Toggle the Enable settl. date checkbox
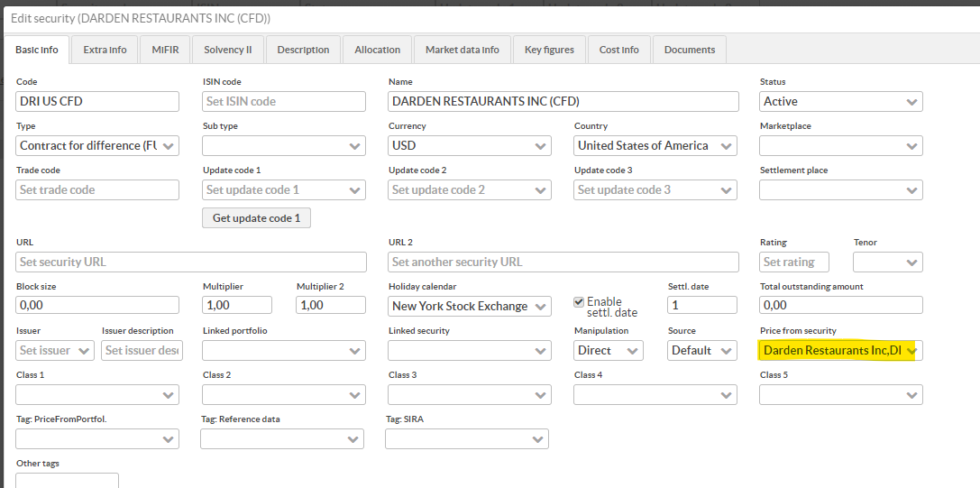Viewport: 980px width, 488px height. (x=579, y=301)
